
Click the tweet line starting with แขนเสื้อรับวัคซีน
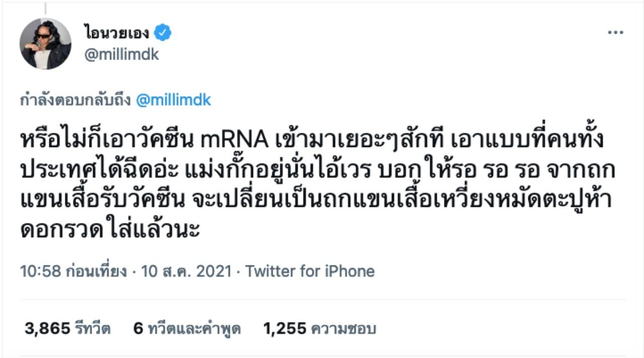coord(316,200)
